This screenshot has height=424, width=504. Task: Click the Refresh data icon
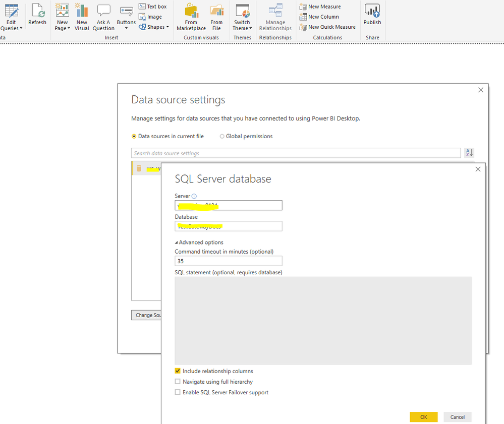(x=37, y=14)
